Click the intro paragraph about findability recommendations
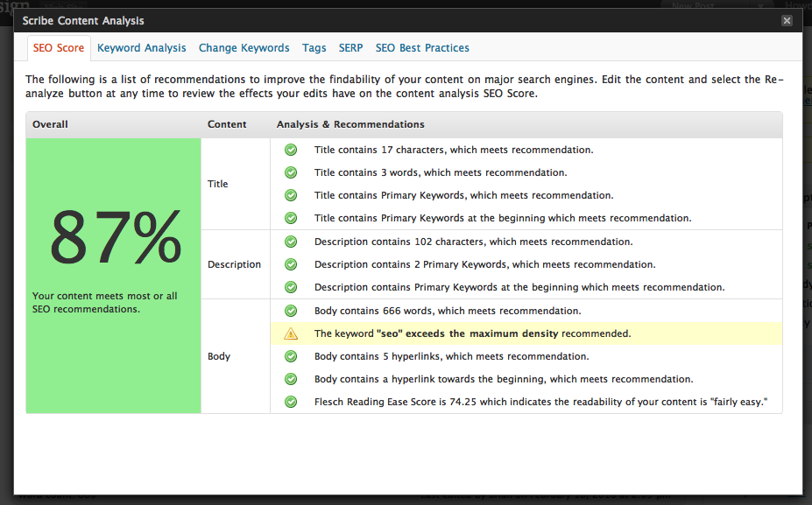 (405, 87)
